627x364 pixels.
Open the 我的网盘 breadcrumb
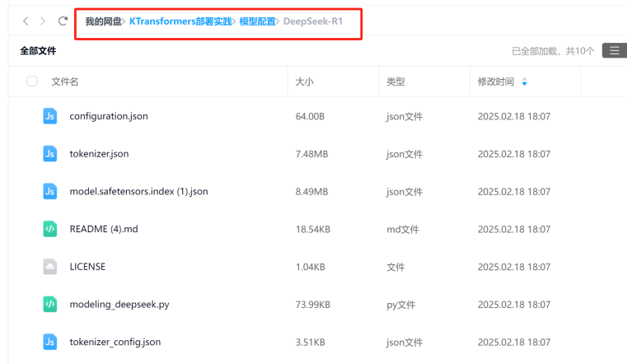point(103,21)
